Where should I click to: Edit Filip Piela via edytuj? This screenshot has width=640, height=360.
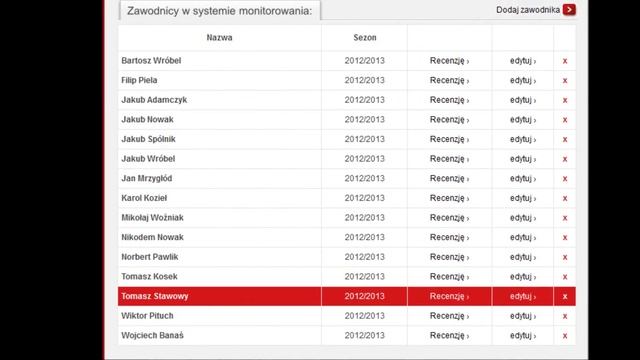[x=523, y=80]
